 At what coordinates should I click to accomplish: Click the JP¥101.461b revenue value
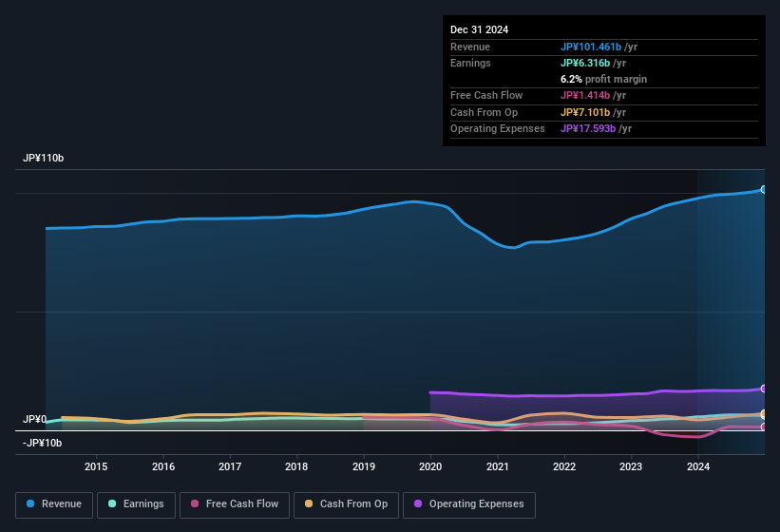(591, 47)
